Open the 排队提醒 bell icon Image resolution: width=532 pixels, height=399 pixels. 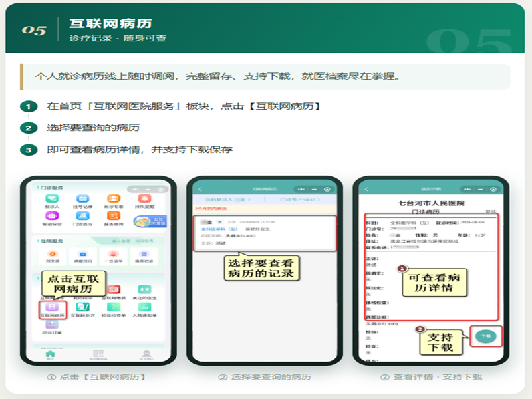click(x=144, y=199)
